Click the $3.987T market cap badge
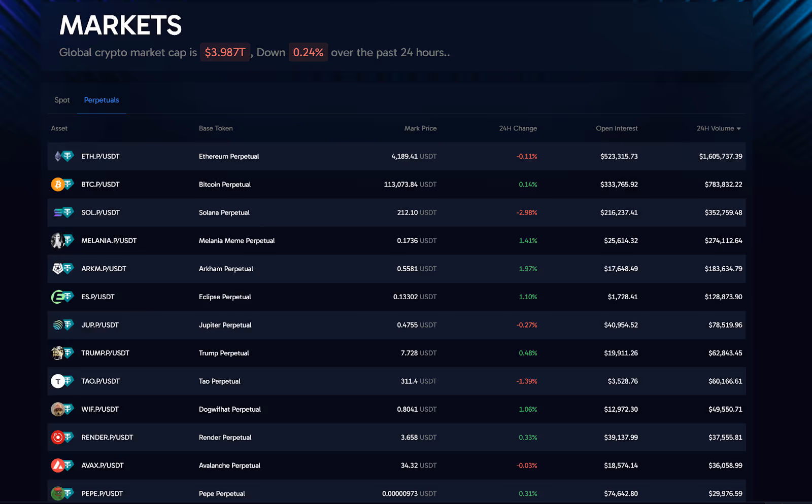 (x=225, y=52)
